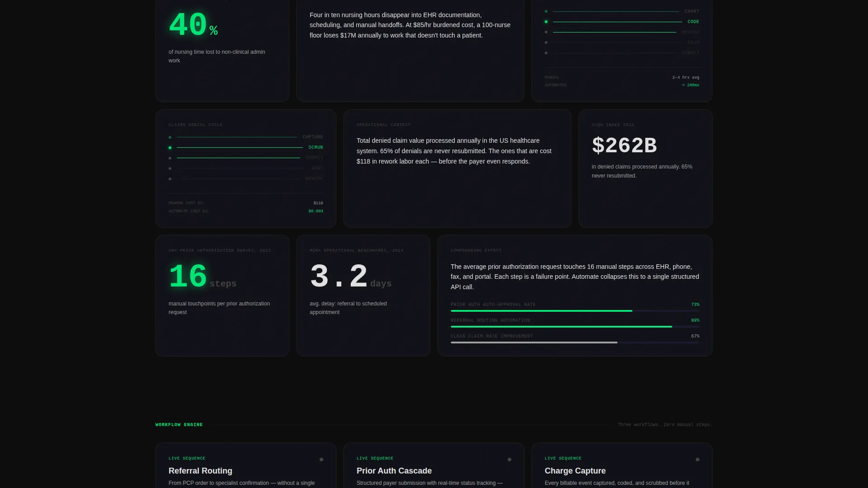The image size is (868, 488).
Task: Open the Referral Routing card title
Action: click(x=200, y=471)
